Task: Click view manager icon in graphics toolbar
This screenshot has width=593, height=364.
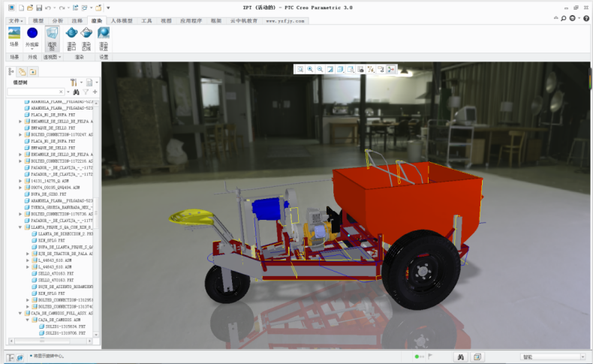Action: (360, 69)
